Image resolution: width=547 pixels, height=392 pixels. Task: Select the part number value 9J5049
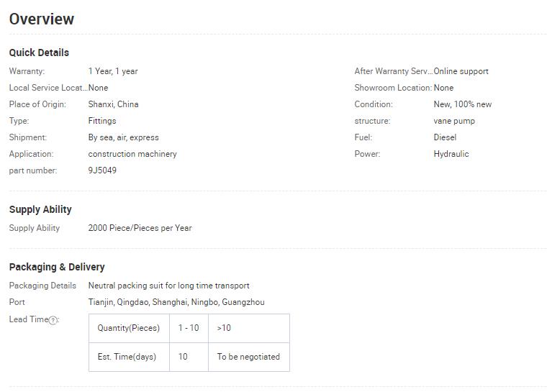102,170
